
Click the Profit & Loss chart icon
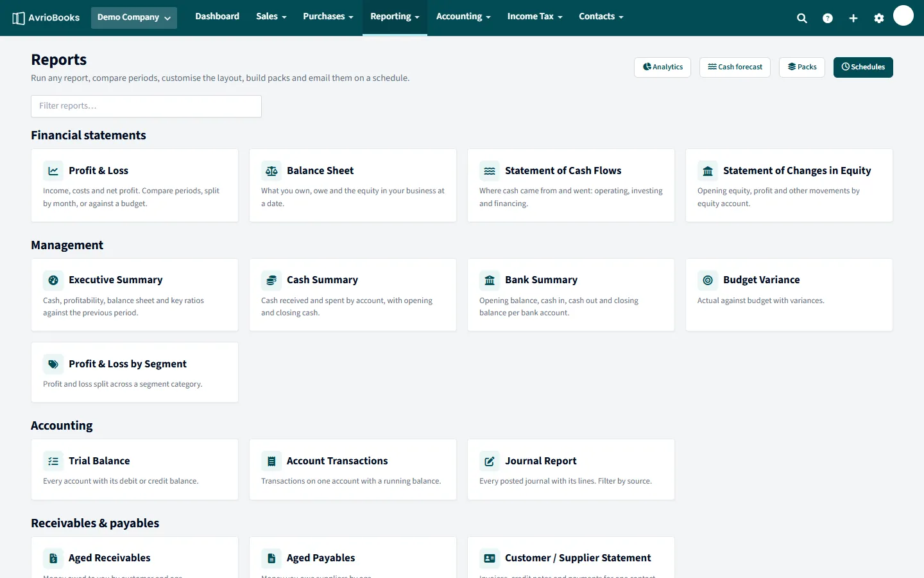pos(53,171)
